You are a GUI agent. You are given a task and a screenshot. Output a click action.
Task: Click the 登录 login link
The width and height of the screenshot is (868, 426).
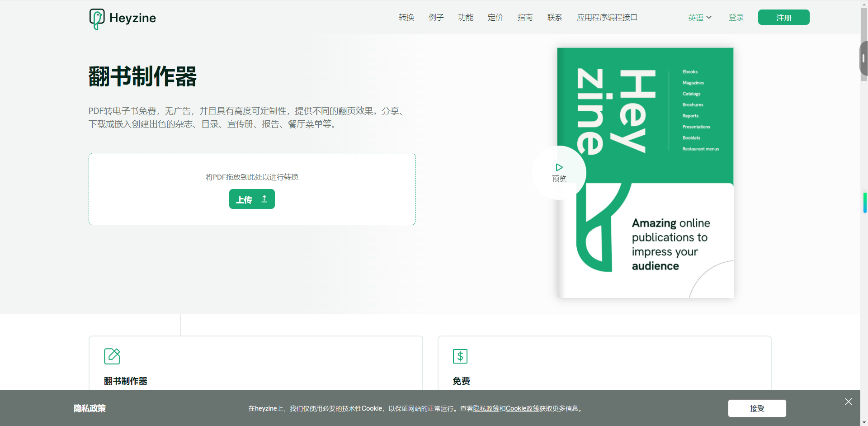tap(736, 17)
